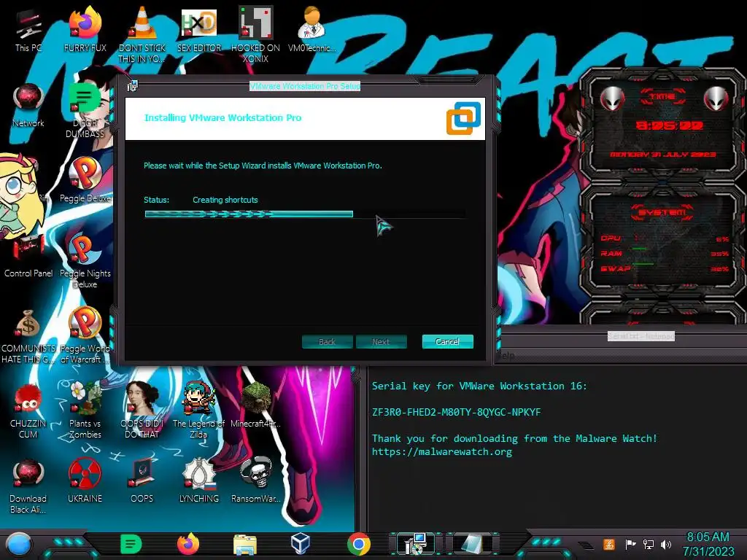The image size is (747, 560).
Task: Open the HxD hex editor desktop icon
Action: pyautogui.click(x=198, y=29)
